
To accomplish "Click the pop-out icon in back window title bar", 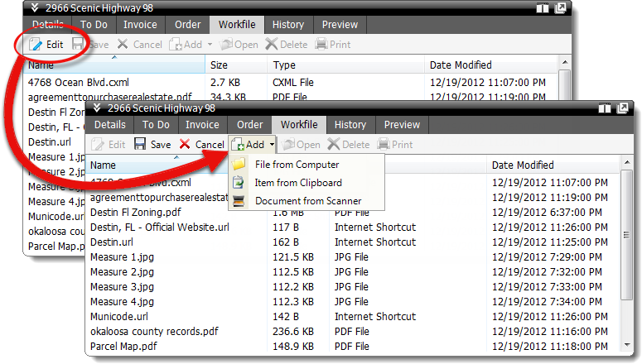I will coord(561,7).
